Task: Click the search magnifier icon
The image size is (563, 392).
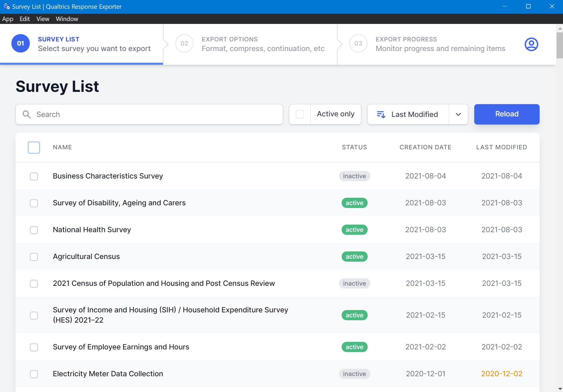Action: click(x=27, y=114)
